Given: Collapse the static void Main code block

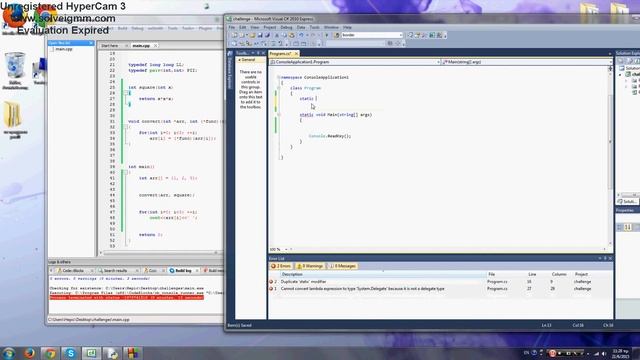Looking at the screenshot, I should [x=279, y=115].
